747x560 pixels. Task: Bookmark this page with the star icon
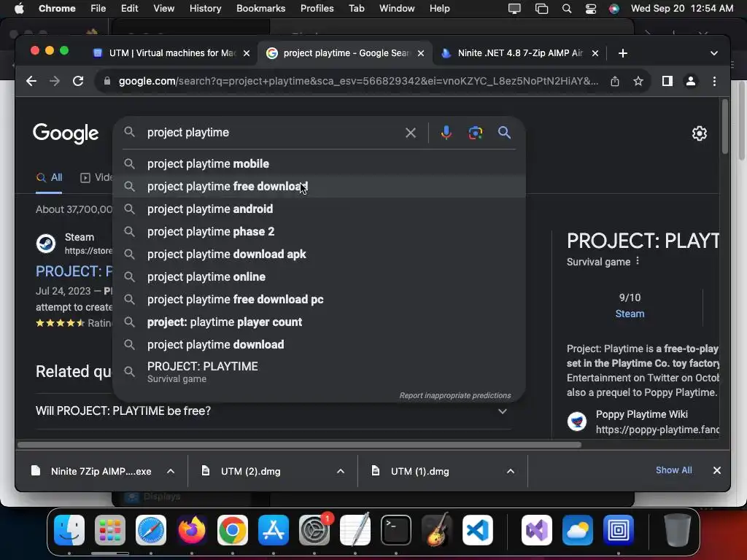click(x=638, y=82)
